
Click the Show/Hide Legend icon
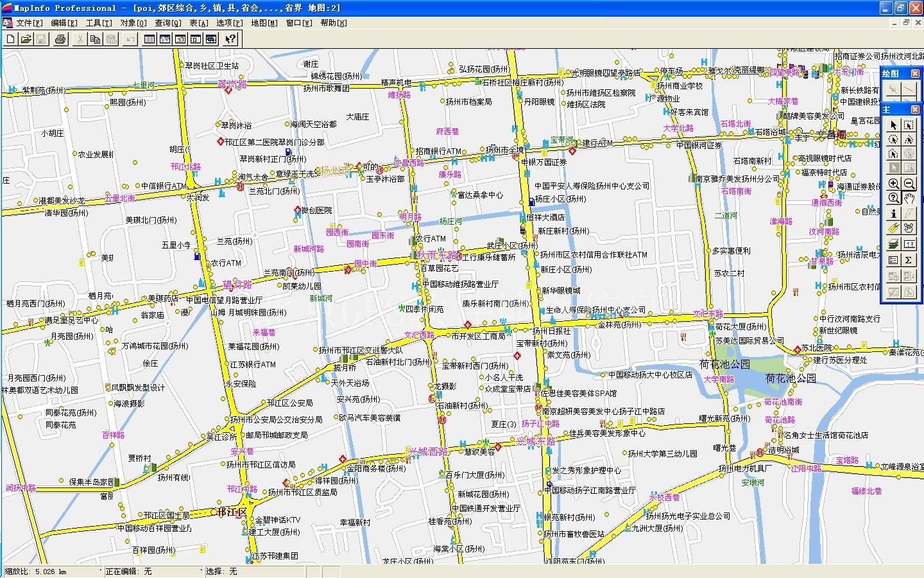893,260
